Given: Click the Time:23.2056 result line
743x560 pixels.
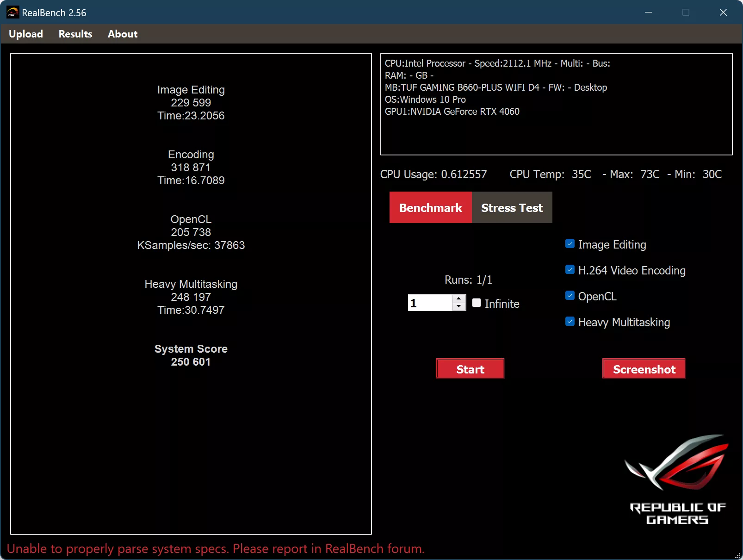Looking at the screenshot, I should tap(191, 116).
